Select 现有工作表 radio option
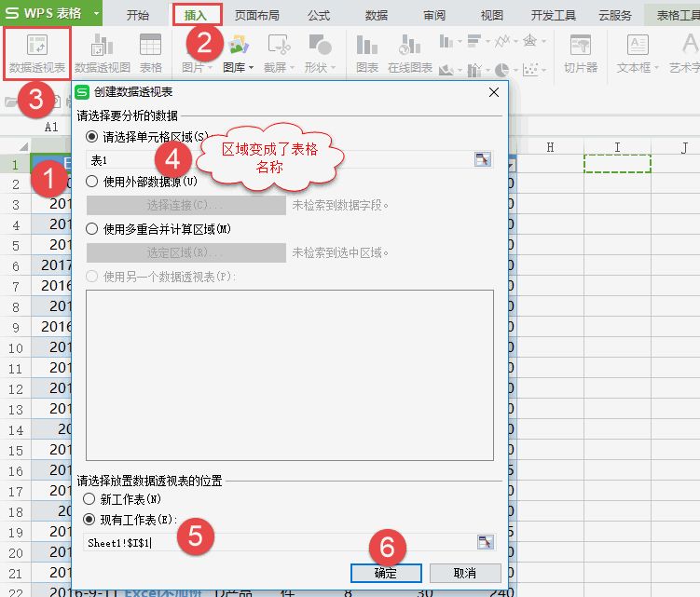The image size is (700, 597). point(89,520)
